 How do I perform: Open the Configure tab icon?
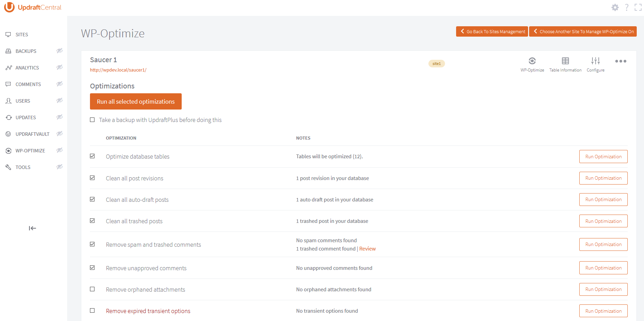click(596, 64)
